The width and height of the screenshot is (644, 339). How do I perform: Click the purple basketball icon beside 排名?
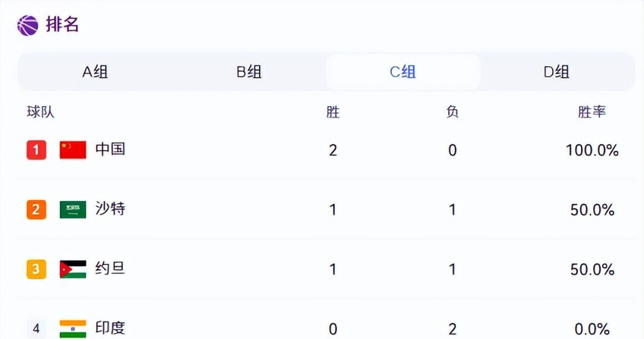[x=28, y=25]
